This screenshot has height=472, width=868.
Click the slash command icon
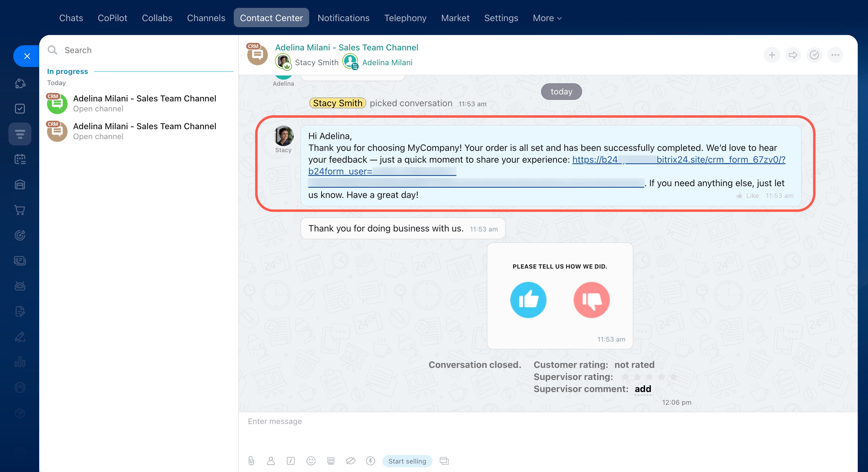click(x=291, y=461)
